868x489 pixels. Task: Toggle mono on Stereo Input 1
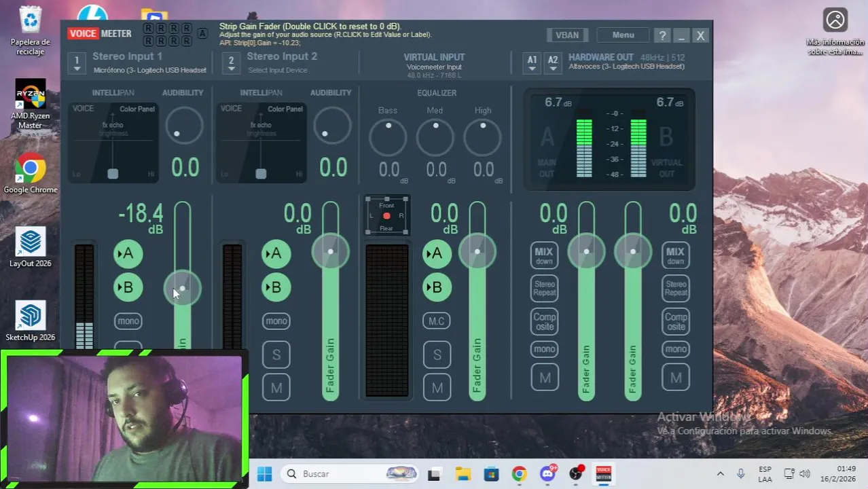click(x=128, y=321)
